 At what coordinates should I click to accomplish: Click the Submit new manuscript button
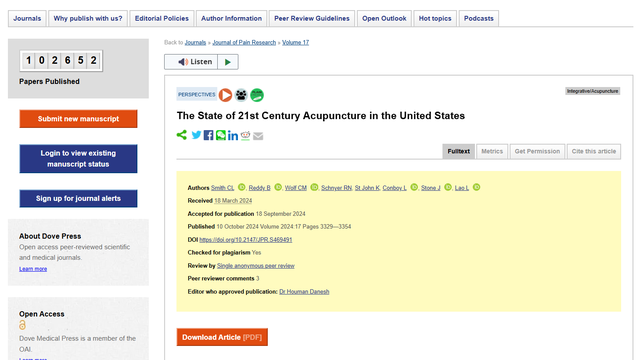tap(78, 119)
